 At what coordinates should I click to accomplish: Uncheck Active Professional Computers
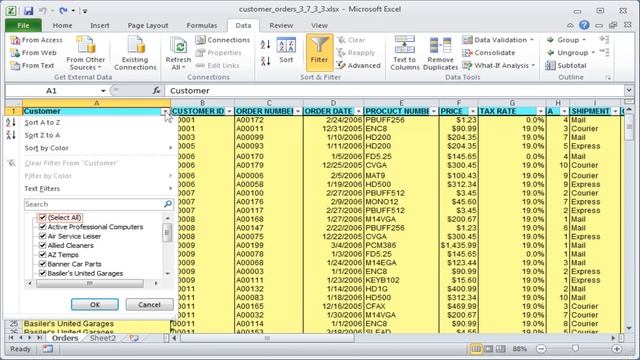(42, 227)
